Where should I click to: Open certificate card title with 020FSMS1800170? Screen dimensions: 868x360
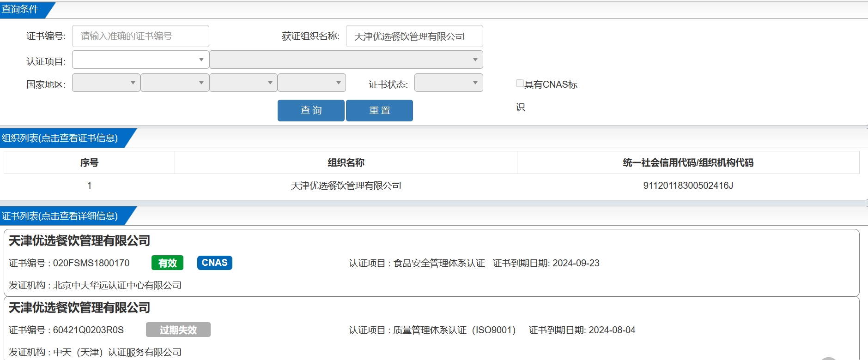click(79, 240)
